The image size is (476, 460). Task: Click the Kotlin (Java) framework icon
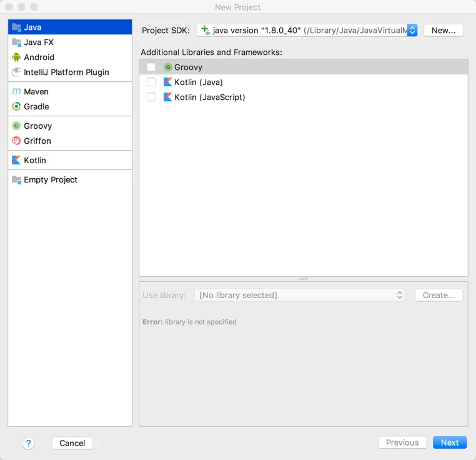click(167, 82)
